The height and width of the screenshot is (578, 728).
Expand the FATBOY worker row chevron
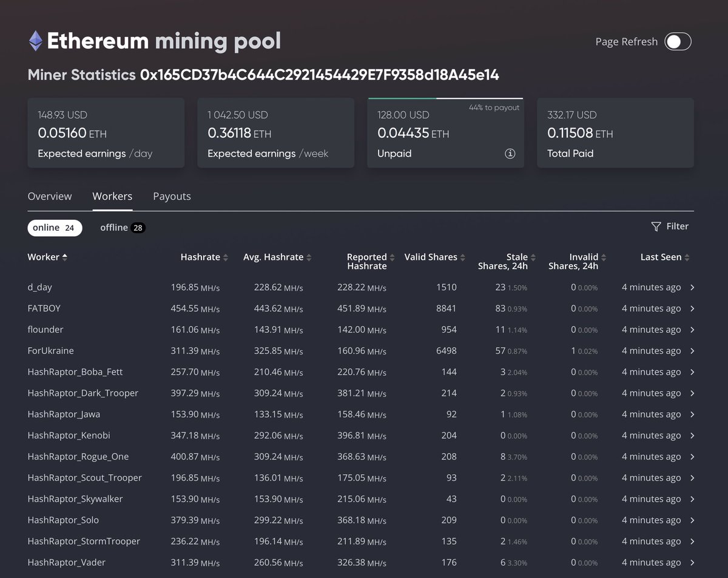point(692,308)
